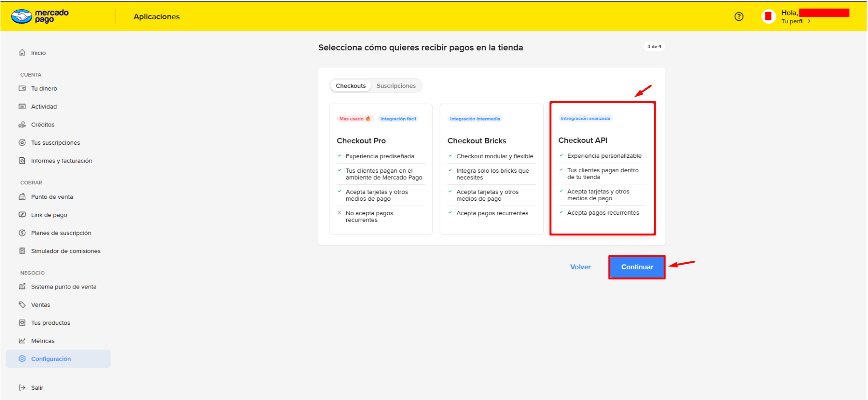Open Informes y facturación
The width and height of the screenshot is (868, 400).
click(62, 161)
